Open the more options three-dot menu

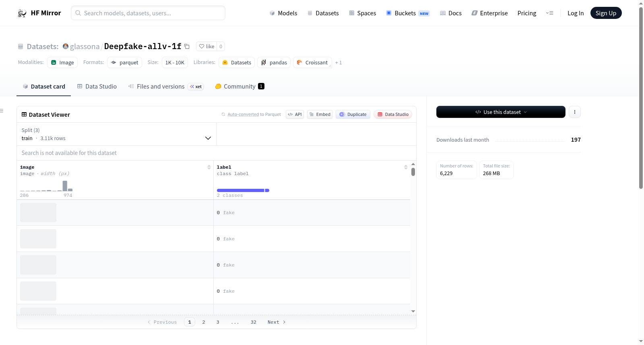575,112
